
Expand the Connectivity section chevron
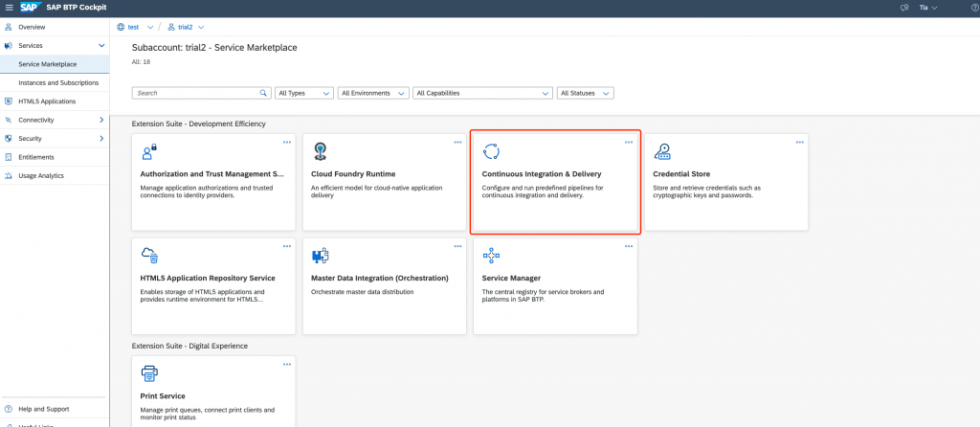101,120
